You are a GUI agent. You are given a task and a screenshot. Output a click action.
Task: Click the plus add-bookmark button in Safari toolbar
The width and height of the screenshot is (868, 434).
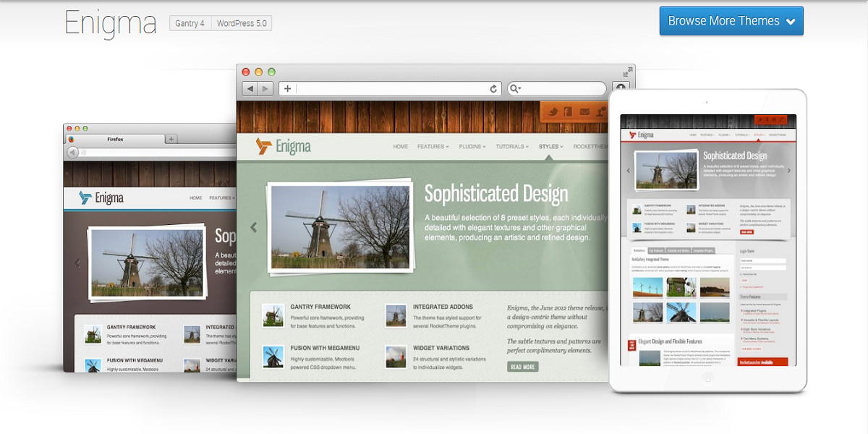(287, 88)
